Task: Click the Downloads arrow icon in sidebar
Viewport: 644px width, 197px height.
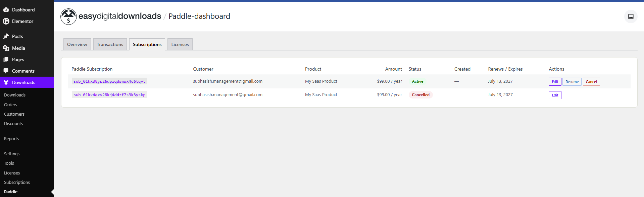Action: coord(6,82)
